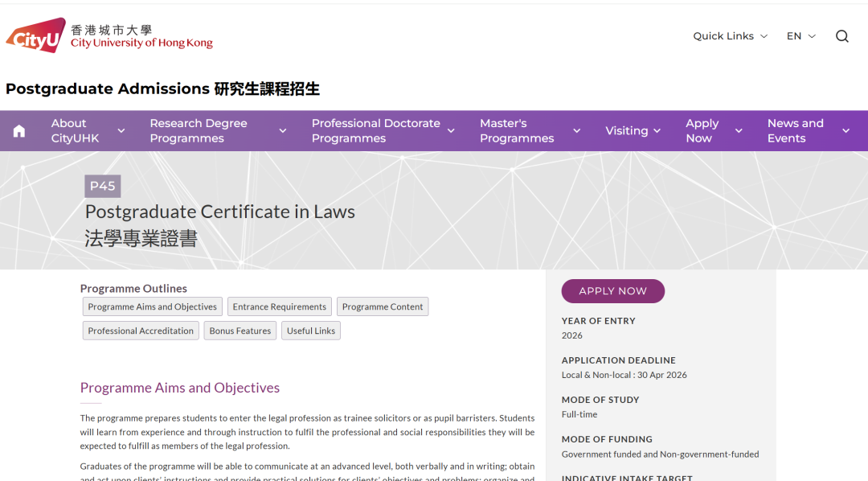Screen dimensions: 868x481
Task: Open the EN language selector
Action: click(800, 36)
